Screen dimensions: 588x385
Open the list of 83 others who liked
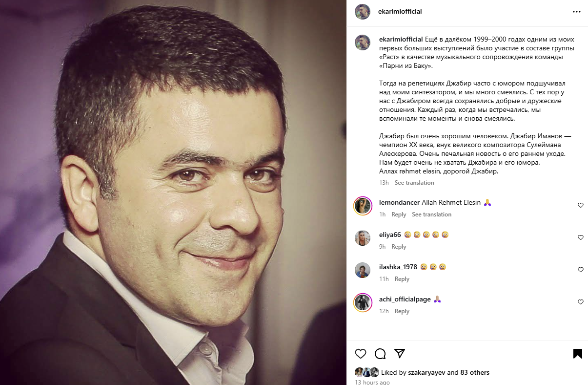[x=475, y=372]
